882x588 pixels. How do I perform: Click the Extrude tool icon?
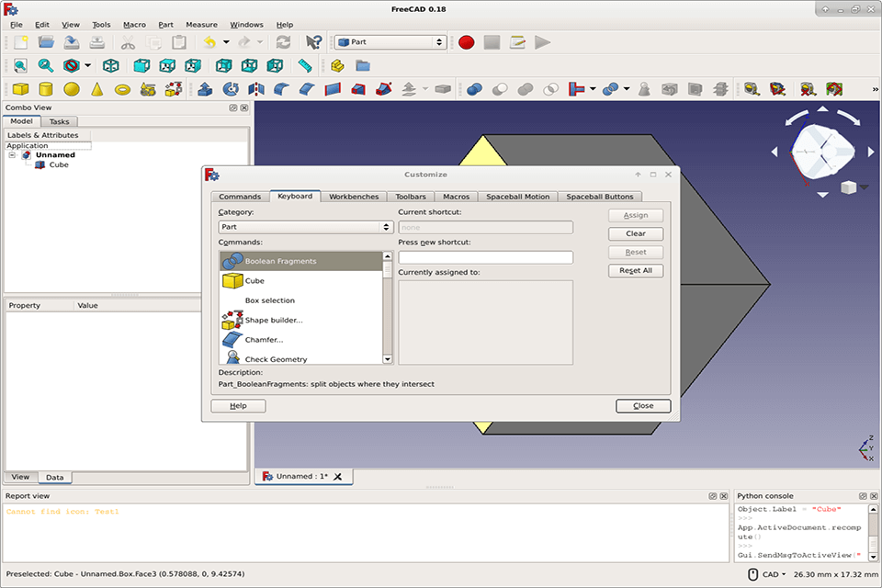[205, 89]
